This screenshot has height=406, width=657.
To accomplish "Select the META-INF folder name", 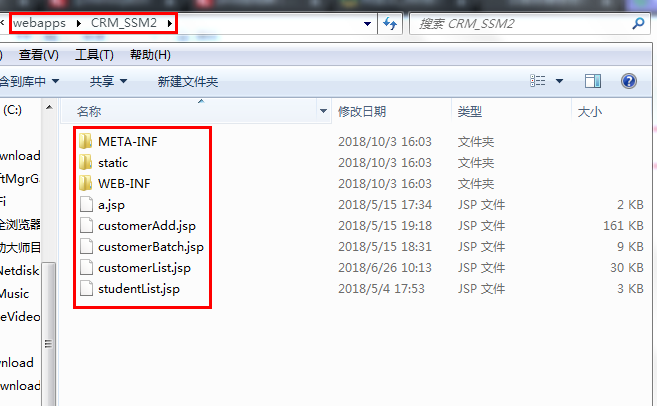I will [128, 142].
